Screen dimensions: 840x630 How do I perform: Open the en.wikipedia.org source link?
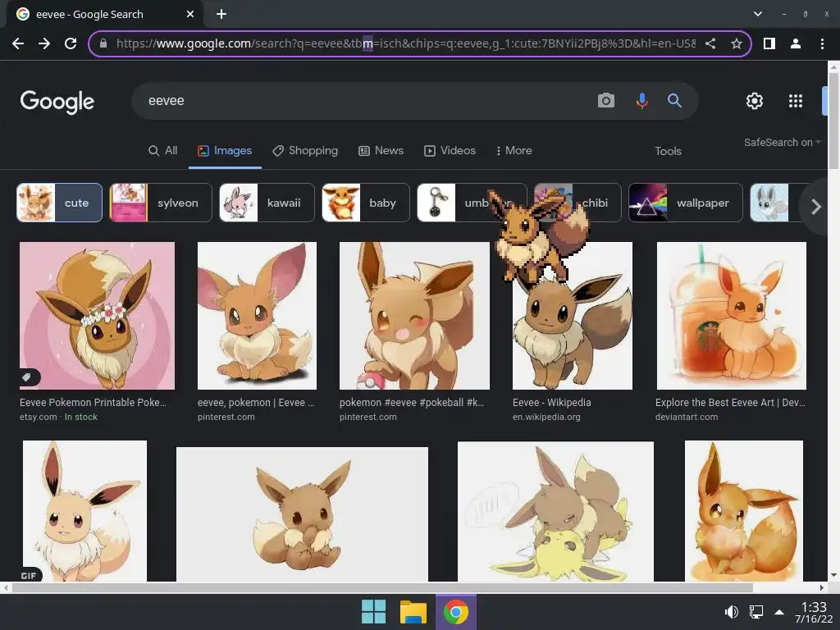[546, 417]
